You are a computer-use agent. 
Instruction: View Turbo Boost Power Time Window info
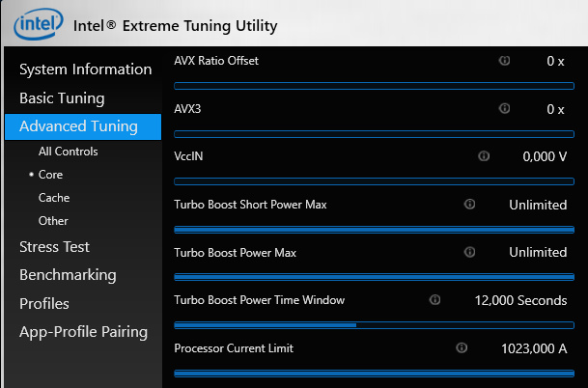pyautogui.click(x=434, y=300)
